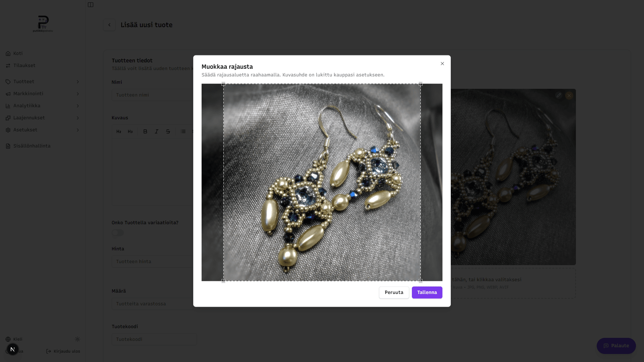644x362 pixels.
Task: Click the Asetukset gear icon
Action: click(8, 130)
